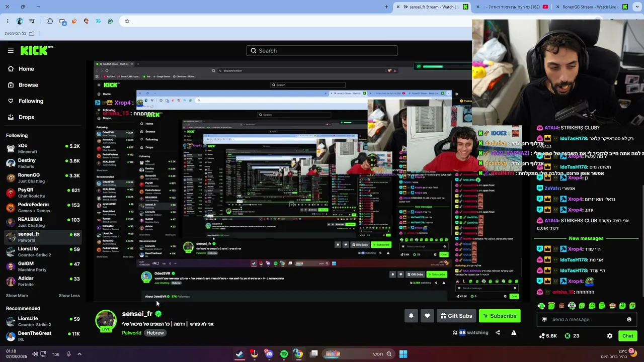
Task: Open the bookmarks folder in bookmarks bar
Action: click(20, 33)
